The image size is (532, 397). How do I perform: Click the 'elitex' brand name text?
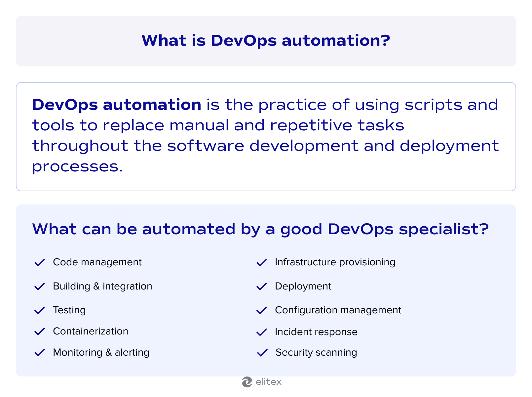pos(269,382)
